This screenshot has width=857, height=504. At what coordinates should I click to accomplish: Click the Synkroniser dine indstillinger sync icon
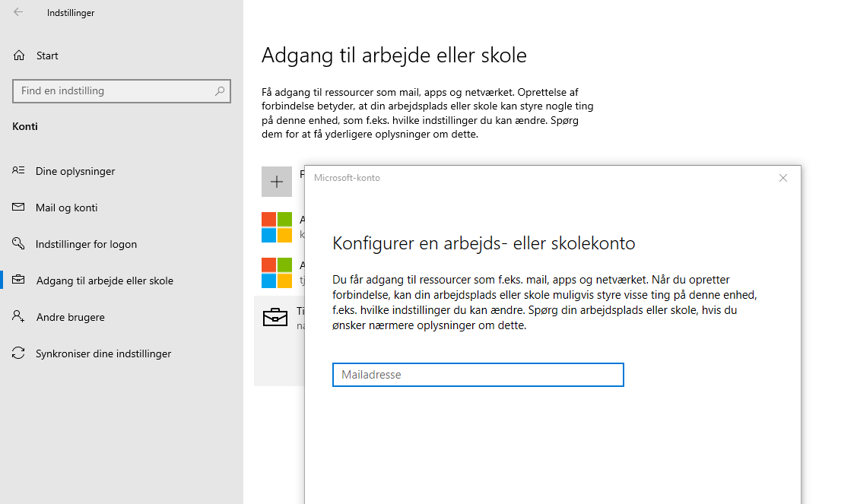[18, 353]
